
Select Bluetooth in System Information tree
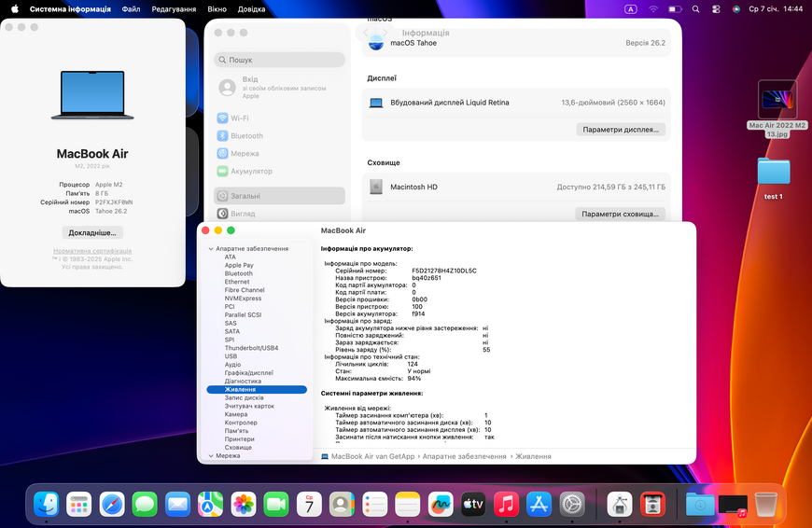(x=239, y=273)
